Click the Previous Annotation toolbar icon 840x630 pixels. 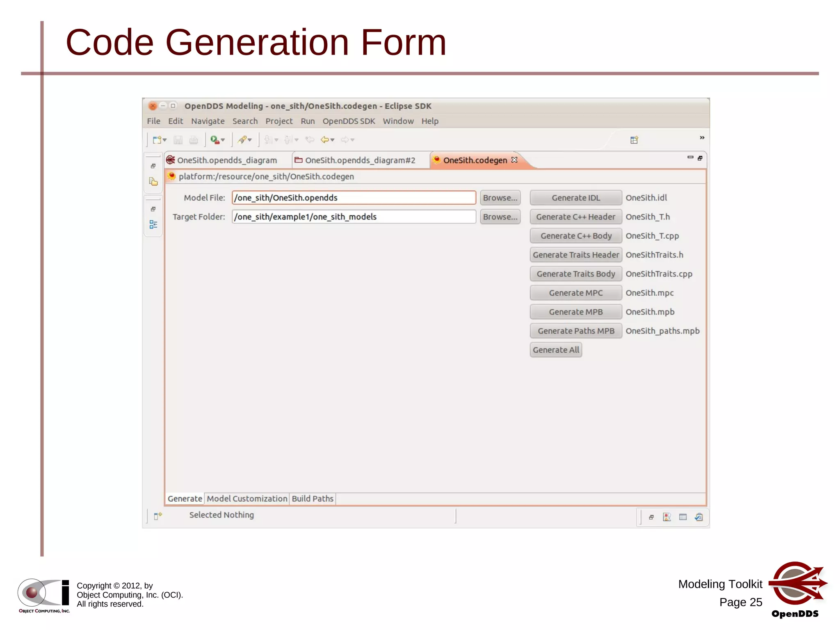pyautogui.click(x=288, y=140)
